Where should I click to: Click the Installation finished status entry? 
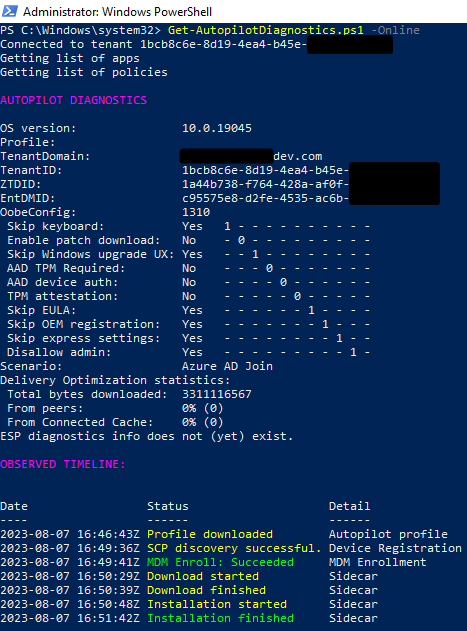[220, 618]
